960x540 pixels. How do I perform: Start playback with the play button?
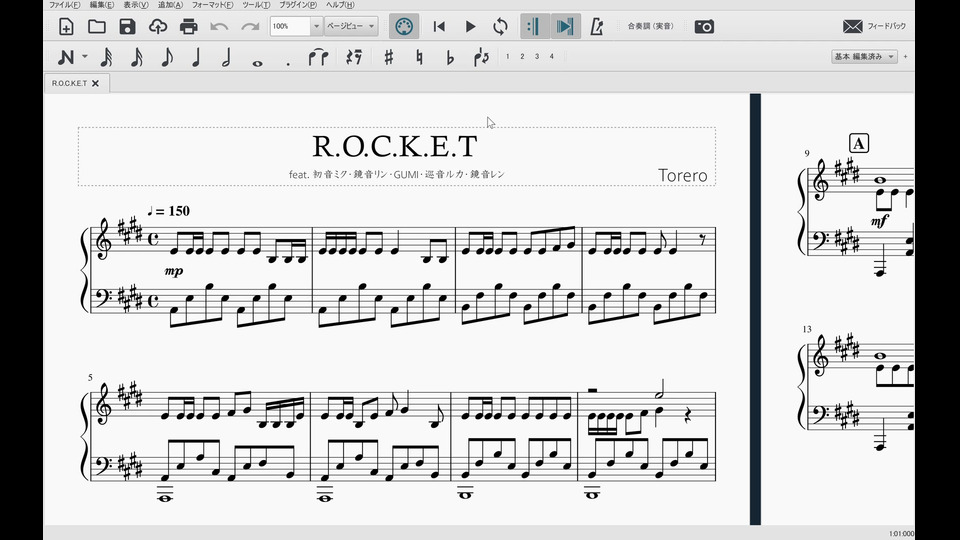tap(470, 26)
